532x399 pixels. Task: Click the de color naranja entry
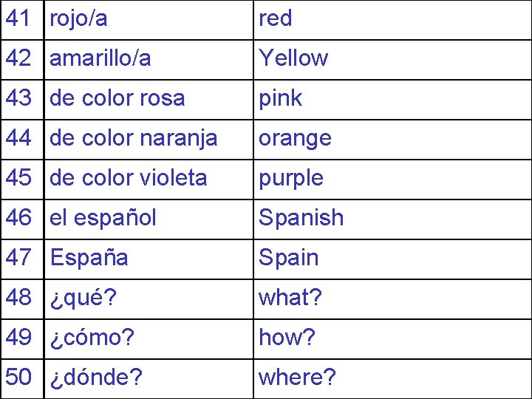point(149,140)
